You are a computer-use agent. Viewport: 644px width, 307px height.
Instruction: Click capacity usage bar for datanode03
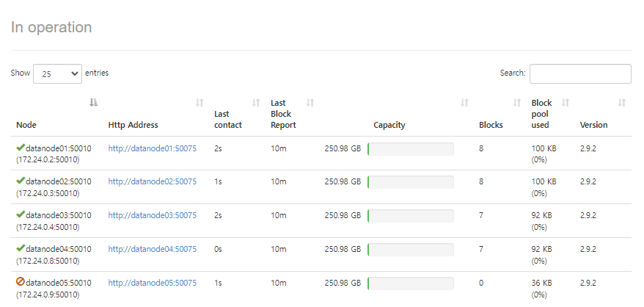point(411,216)
